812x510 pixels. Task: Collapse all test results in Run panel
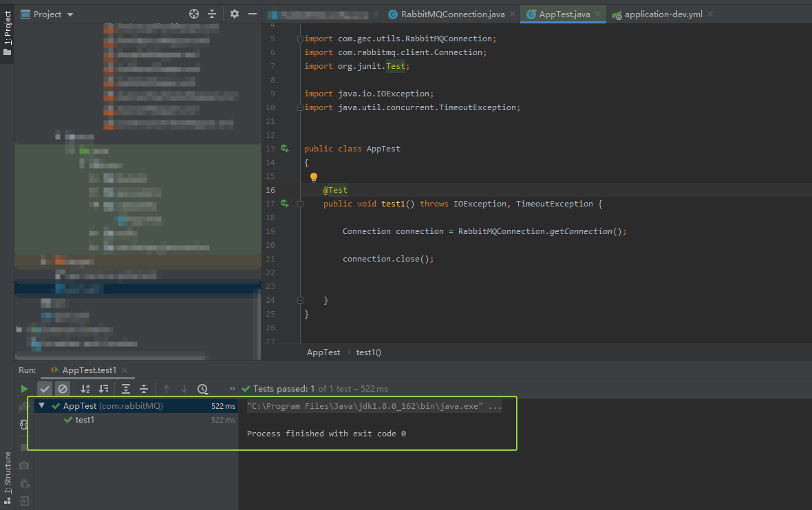tap(144, 389)
